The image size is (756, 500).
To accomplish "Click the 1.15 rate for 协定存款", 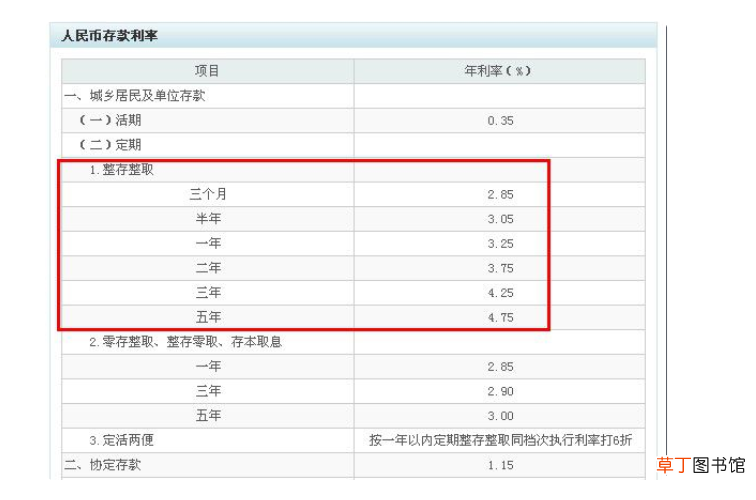I will [x=500, y=465].
